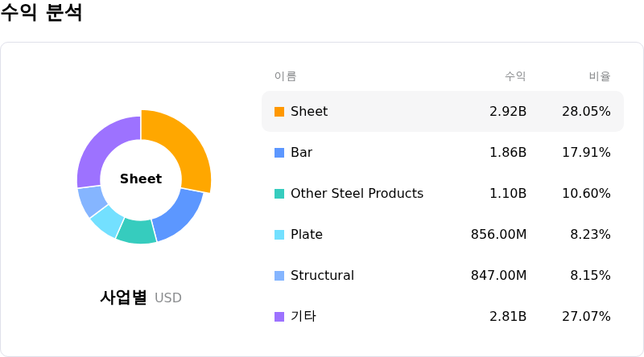
Task: Click the 수익 column header
Action: click(515, 76)
